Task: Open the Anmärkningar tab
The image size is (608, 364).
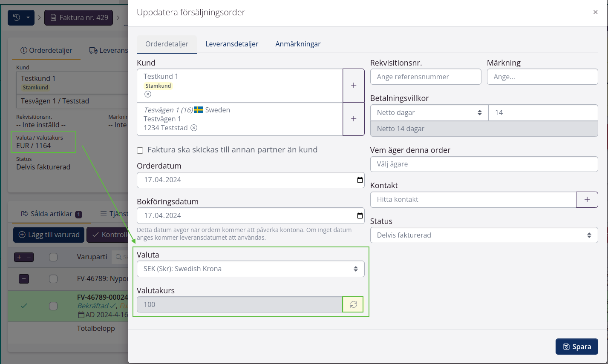Action: (298, 44)
